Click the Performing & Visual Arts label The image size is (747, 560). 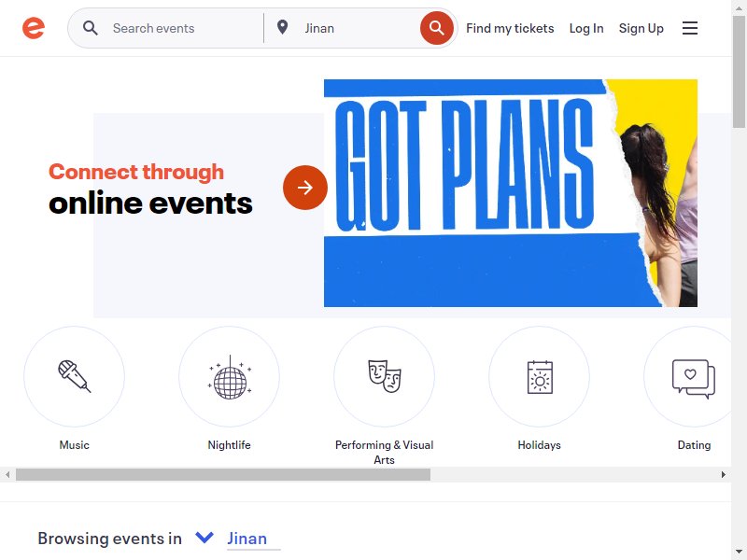384,452
